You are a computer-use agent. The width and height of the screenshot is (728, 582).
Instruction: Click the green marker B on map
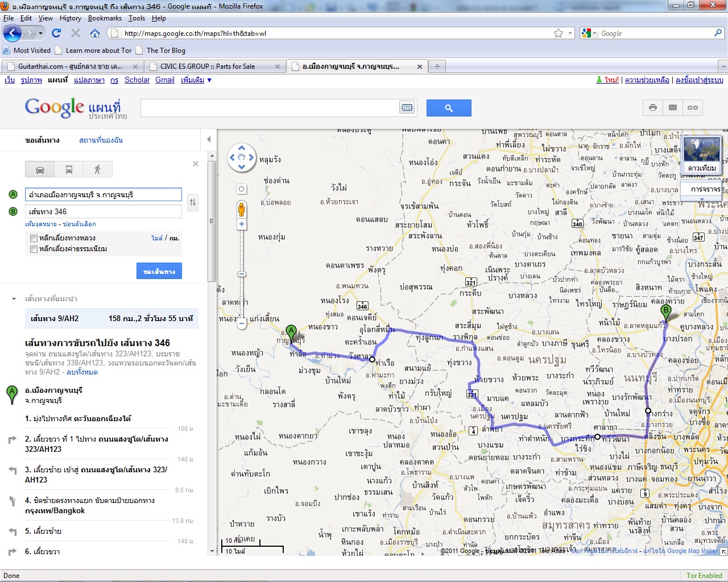(666, 313)
